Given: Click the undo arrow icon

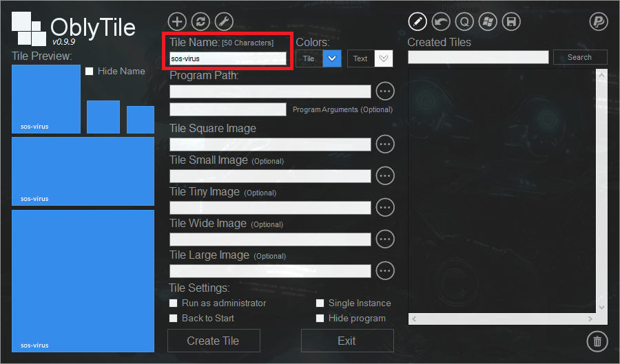Looking at the screenshot, I should click(440, 21).
